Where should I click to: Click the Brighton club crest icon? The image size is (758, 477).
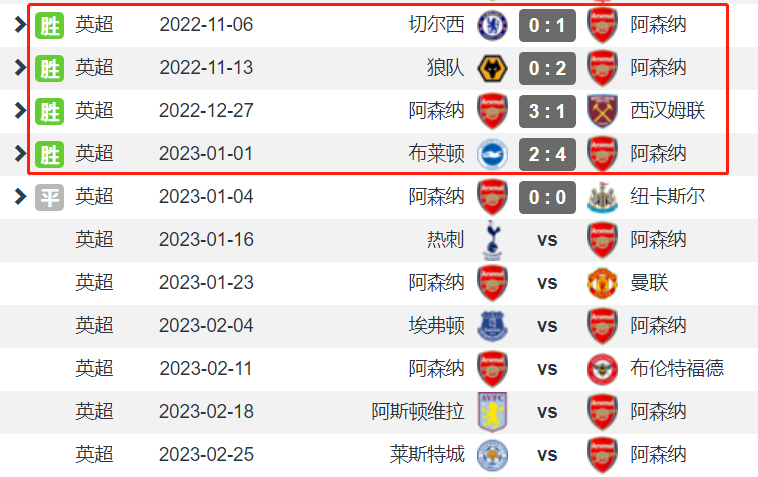[492, 154]
